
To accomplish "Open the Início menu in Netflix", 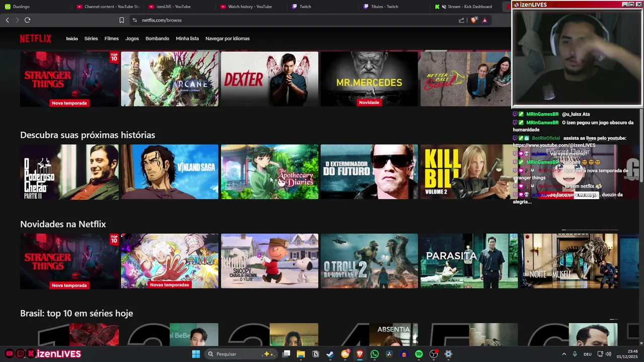I will click(x=72, y=39).
